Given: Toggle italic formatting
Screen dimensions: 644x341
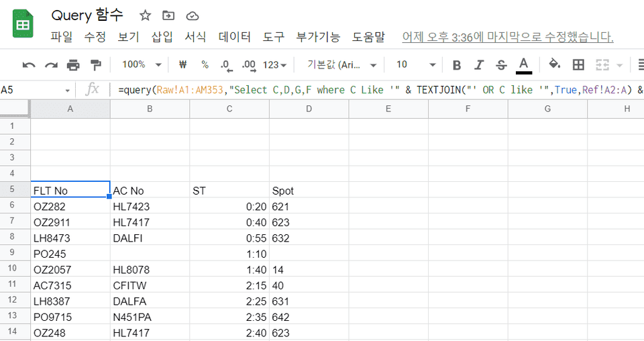Looking at the screenshot, I should tap(479, 65).
